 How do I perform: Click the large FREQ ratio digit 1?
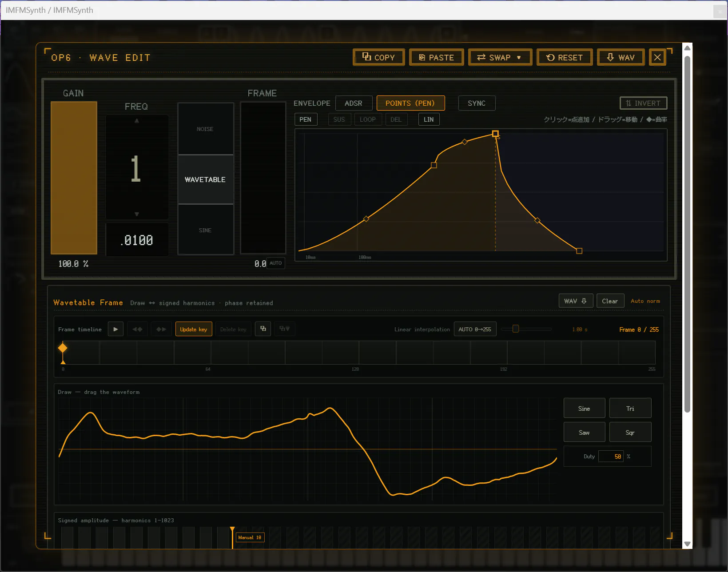pyautogui.click(x=136, y=169)
